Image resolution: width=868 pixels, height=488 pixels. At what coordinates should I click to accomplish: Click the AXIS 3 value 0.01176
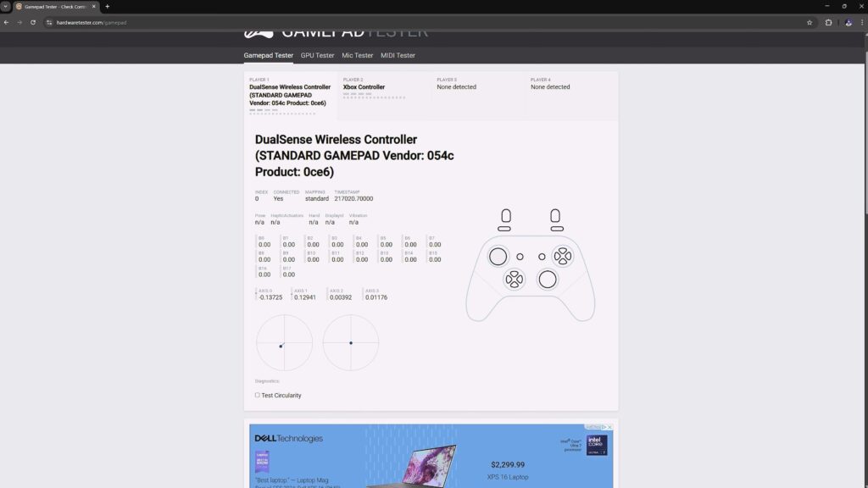point(376,297)
